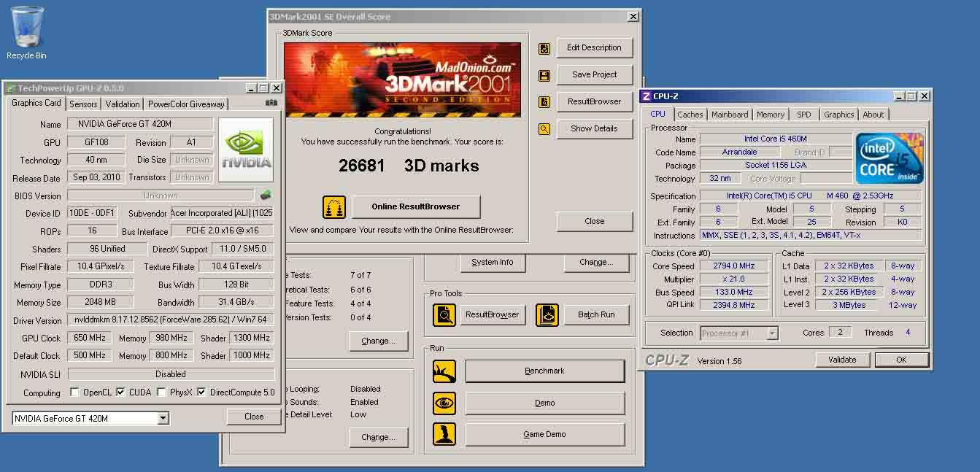This screenshot has height=472, width=980.
Task: Open the Memory tab in CPU-Z
Action: [771, 115]
